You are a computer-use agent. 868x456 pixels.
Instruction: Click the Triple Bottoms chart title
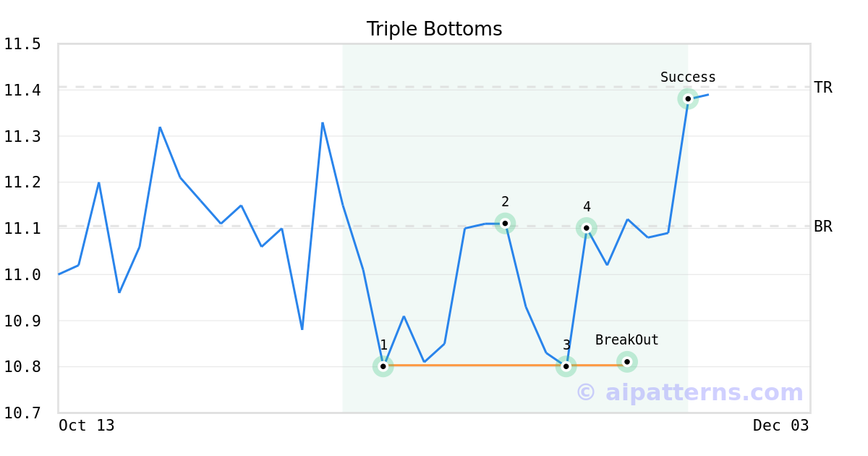coord(434,29)
